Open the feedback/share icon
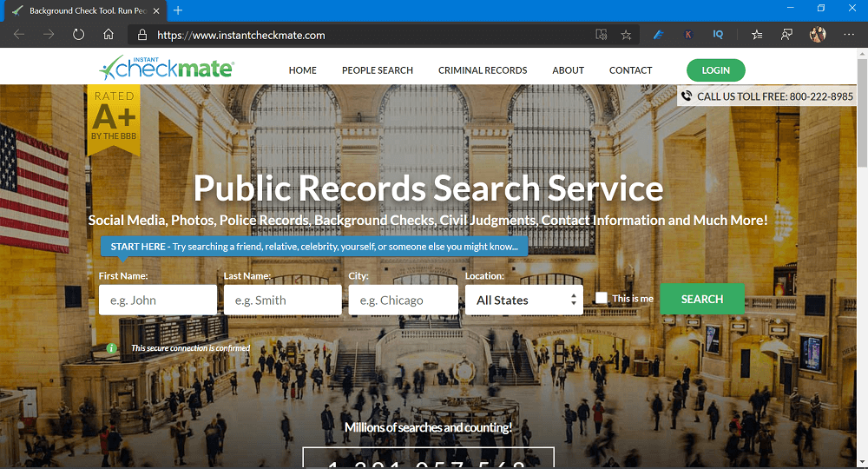 (x=786, y=35)
